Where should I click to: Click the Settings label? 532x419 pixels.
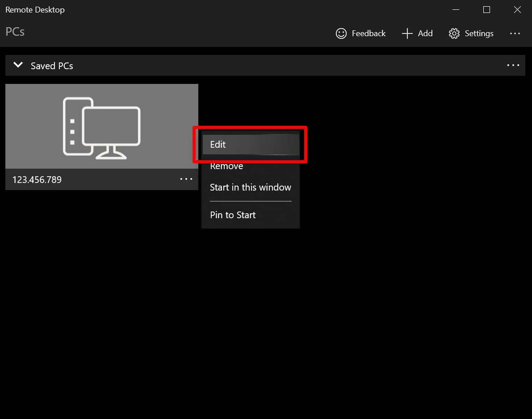[x=479, y=33]
